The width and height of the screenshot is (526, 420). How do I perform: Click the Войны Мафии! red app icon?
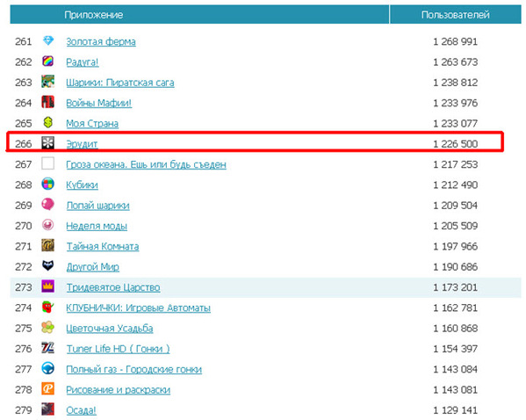point(48,102)
